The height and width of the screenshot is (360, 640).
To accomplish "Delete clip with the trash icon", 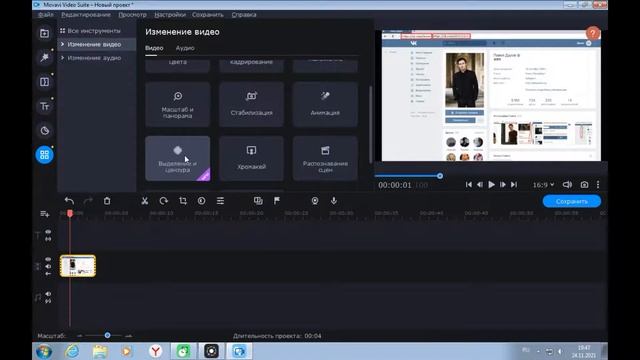I will point(107,201).
